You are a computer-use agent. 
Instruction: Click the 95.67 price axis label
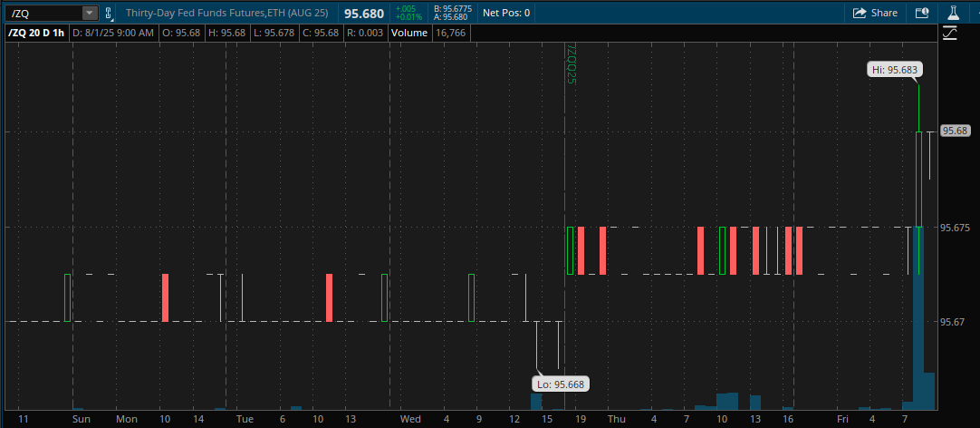pos(952,322)
